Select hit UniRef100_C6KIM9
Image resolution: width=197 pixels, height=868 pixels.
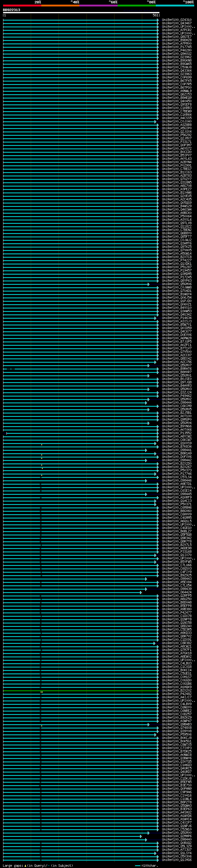177,406
